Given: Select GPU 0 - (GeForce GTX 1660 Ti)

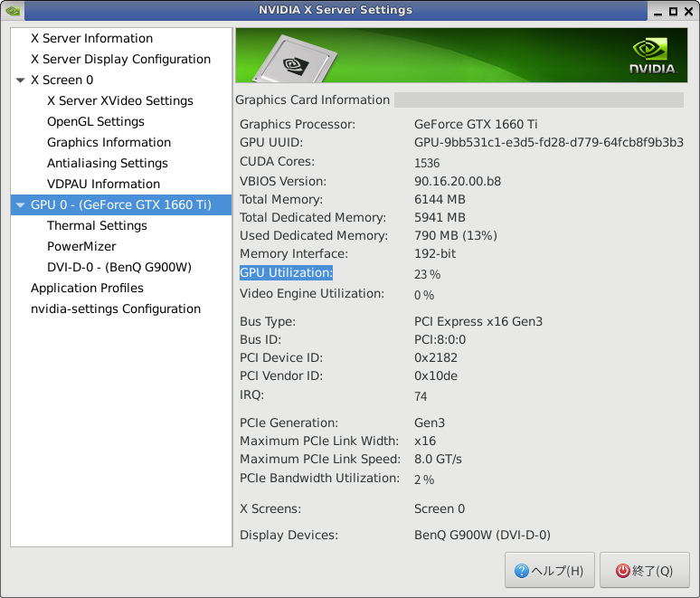Looking at the screenshot, I should (x=121, y=205).
